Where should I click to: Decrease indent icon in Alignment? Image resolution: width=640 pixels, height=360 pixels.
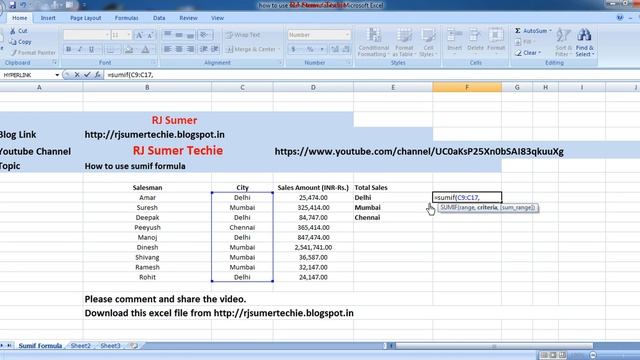204,49
